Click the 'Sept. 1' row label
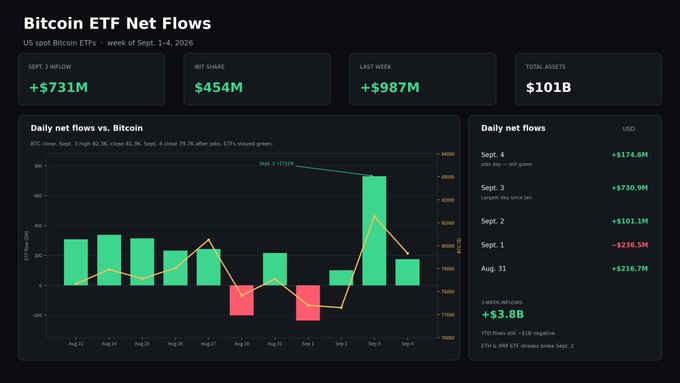The height and width of the screenshot is (383, 680). pyautogui.click(x=493, y=245)
